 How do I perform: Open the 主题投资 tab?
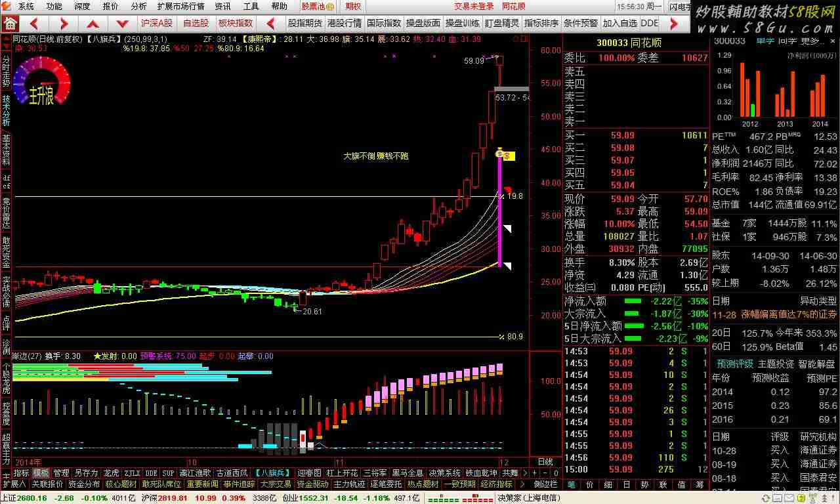pos(775,364)
